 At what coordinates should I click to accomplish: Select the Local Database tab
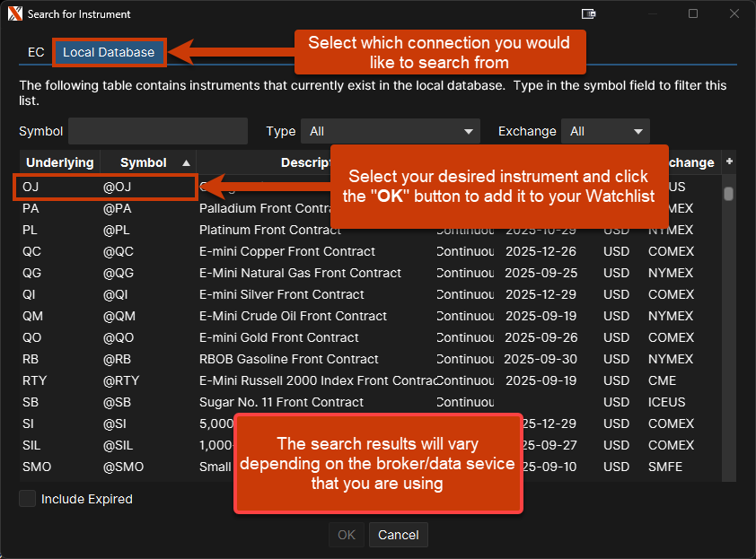109,52
